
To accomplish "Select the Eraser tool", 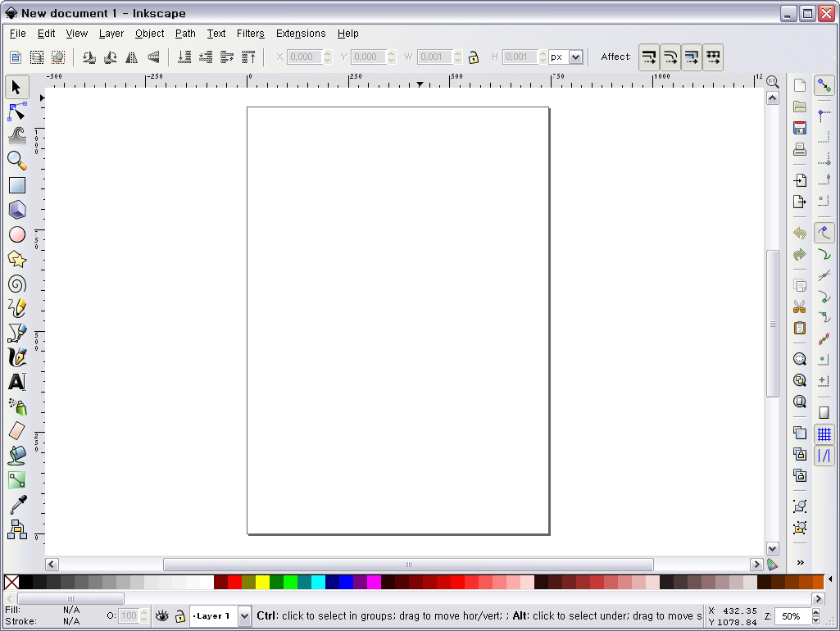I will coord(16,431).
